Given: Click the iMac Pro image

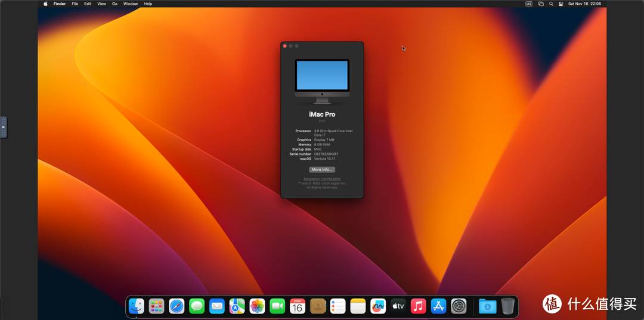Looking at the screenshot, I should 322,82.
